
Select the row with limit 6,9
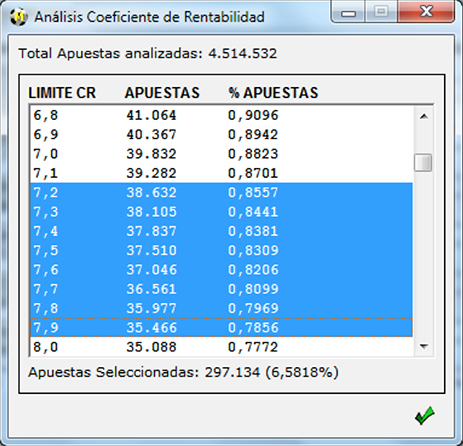coord(221,135)
